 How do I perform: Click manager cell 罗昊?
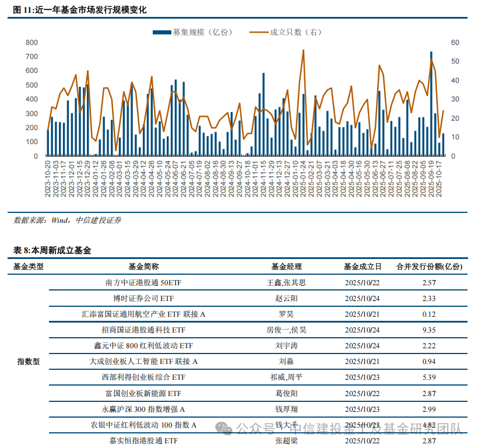pyautogui.click(x=286, y=314)
